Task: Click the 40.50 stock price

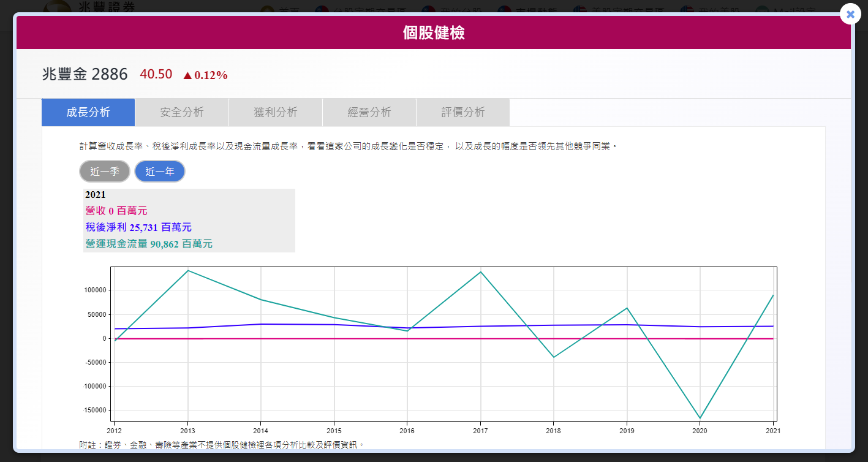Action: 156,75
